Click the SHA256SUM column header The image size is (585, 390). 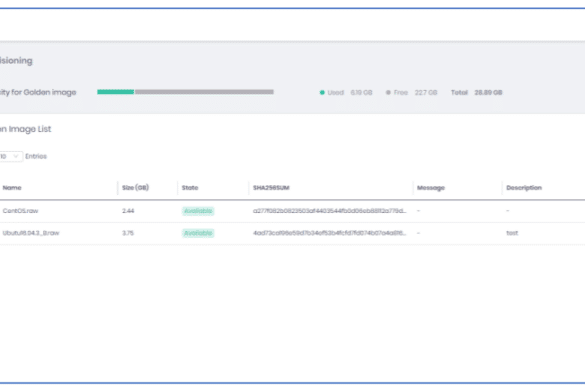click(x=271, y=188)
